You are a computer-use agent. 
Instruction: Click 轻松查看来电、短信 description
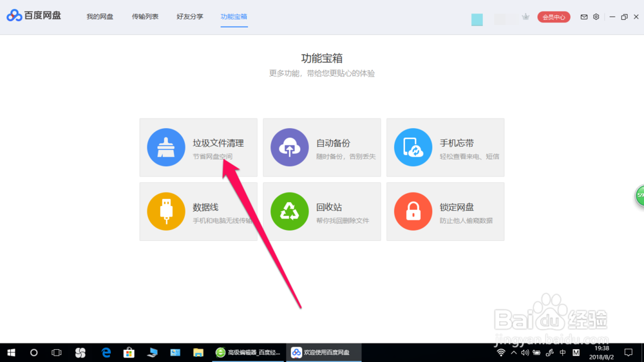[469, 157]
